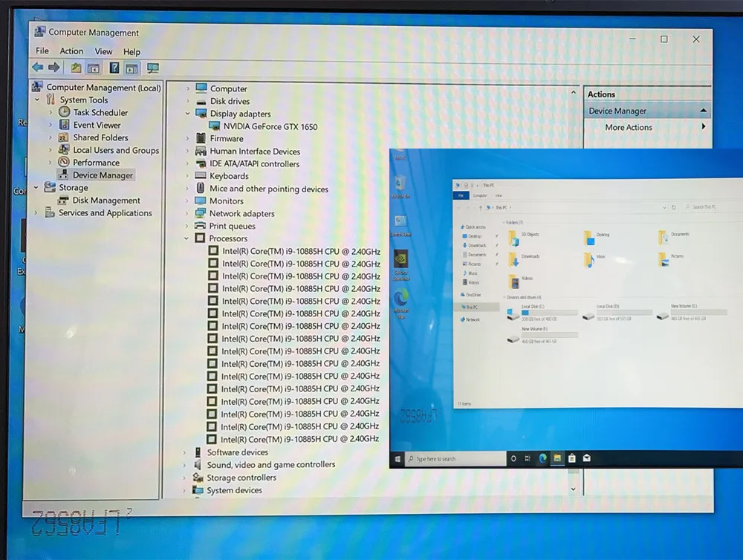Open the Computer tab in This PC window
This screenshot has width=743, height=560.
[480, 195]
